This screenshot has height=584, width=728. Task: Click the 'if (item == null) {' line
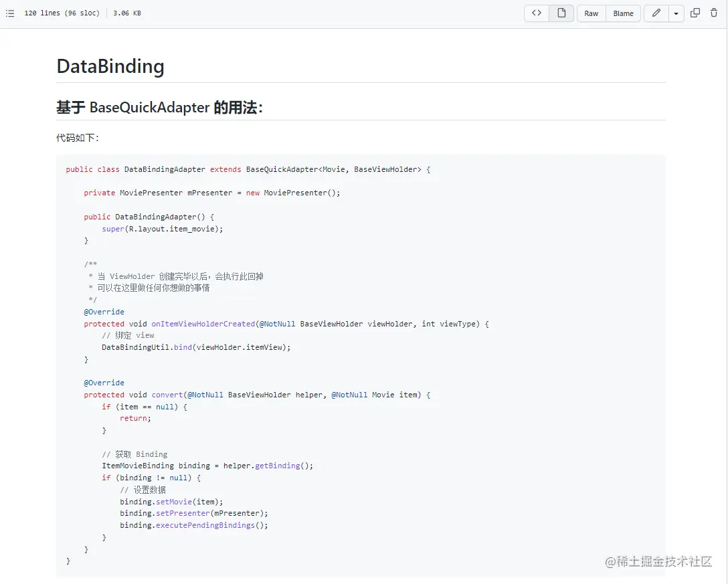pos(145,407)
